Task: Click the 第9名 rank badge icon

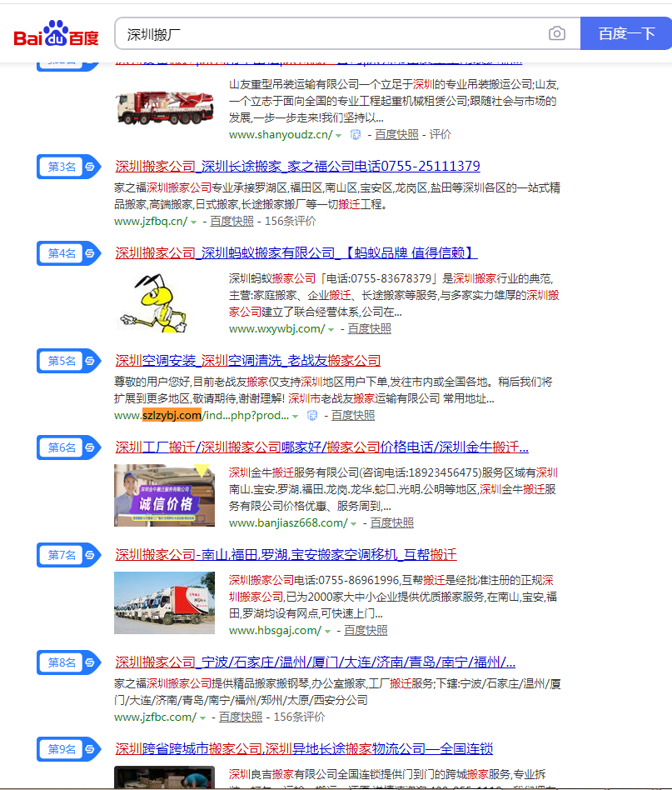Action: (x=68, y=749)
